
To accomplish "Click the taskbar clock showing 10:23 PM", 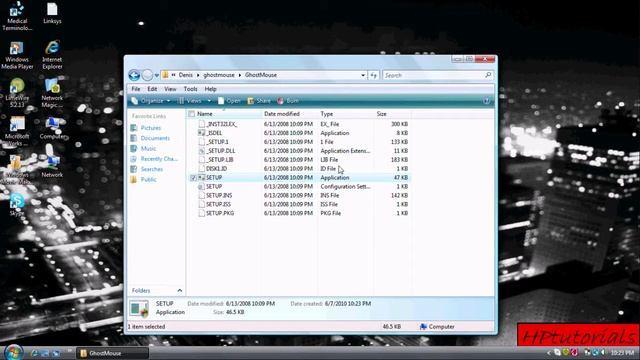I will coord(622,353).
